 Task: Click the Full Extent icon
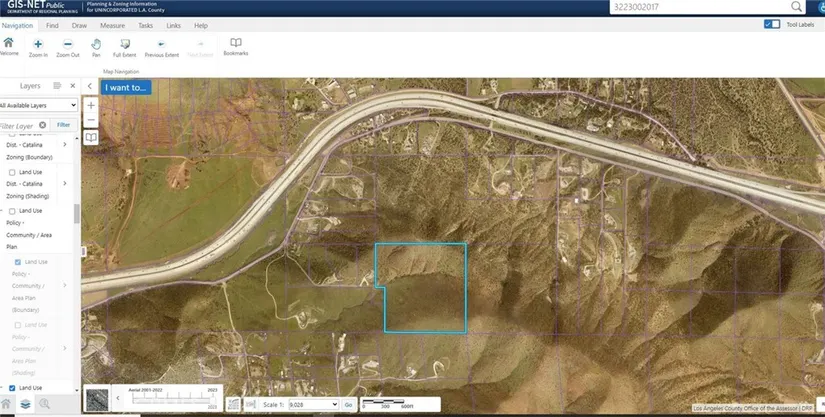124,46
